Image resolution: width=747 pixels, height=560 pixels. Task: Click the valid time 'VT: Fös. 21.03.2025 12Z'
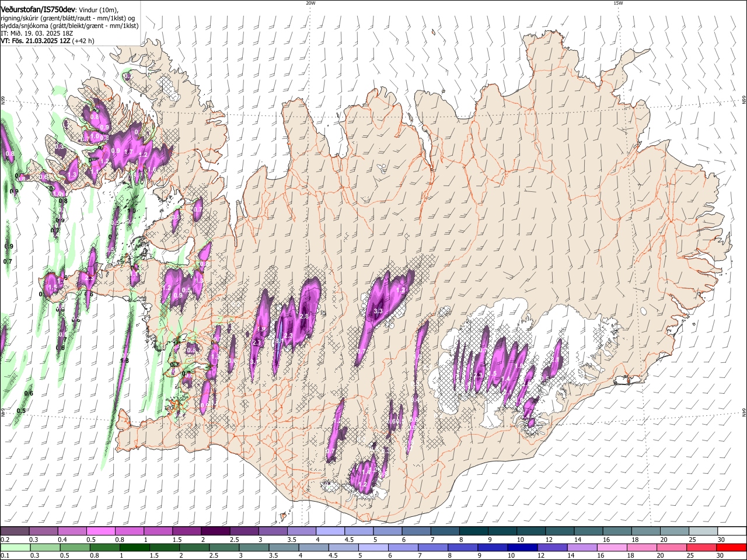coord(36,41)
